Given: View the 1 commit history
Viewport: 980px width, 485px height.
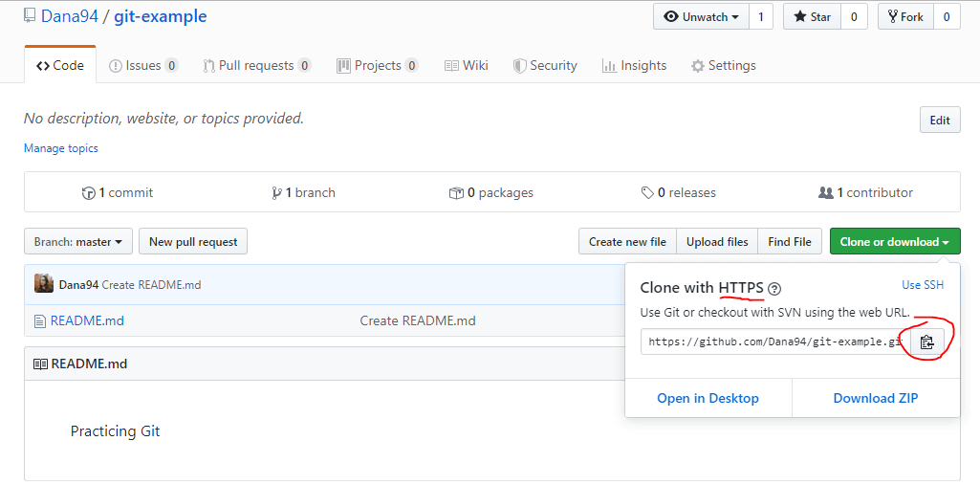Looking at the screenshot, I should tap(118, 193).
